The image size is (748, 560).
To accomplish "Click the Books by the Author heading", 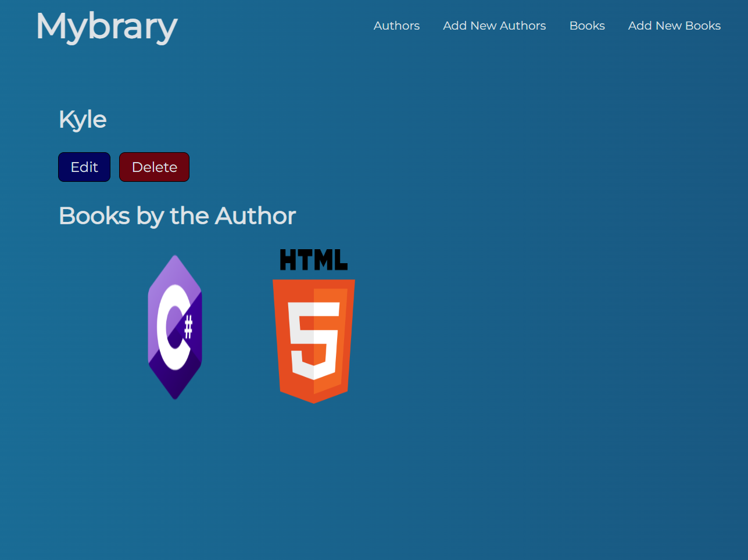I will [x=177, y=216].
